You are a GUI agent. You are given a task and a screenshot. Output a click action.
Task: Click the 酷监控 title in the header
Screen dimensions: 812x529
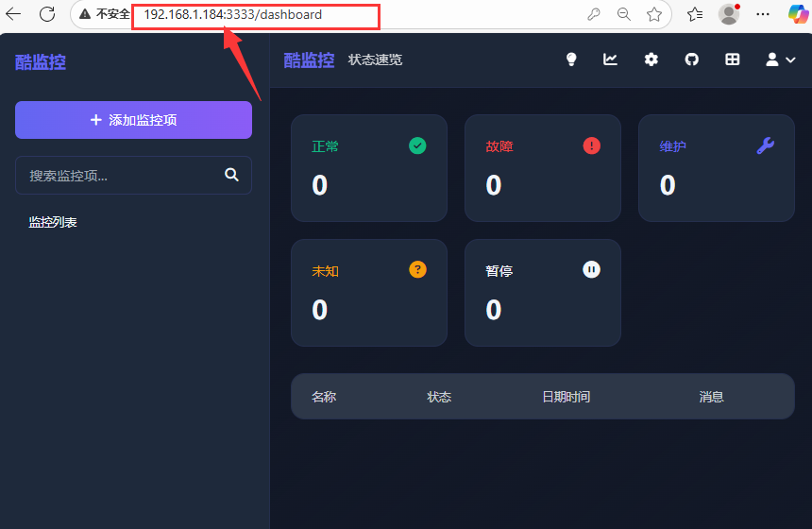309,60
